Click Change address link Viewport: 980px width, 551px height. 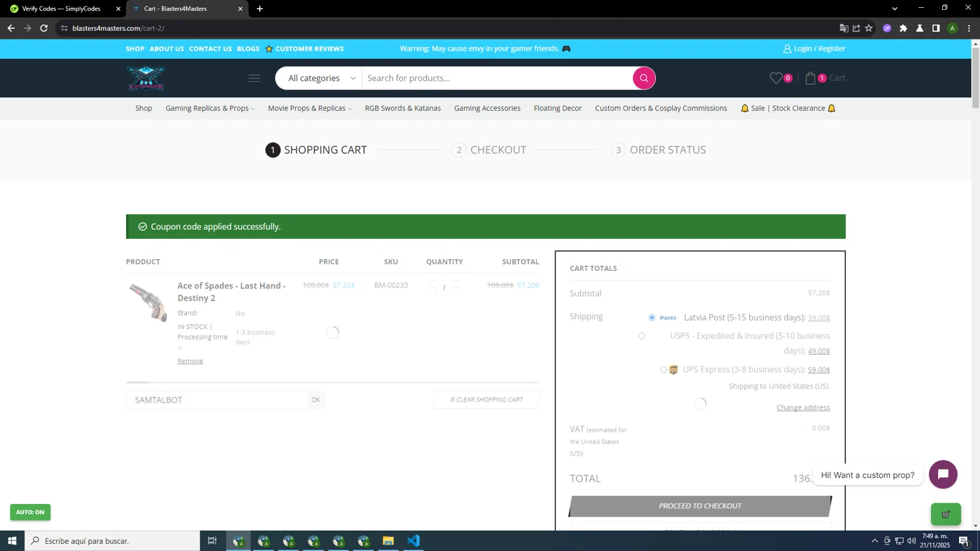[803, 407]
